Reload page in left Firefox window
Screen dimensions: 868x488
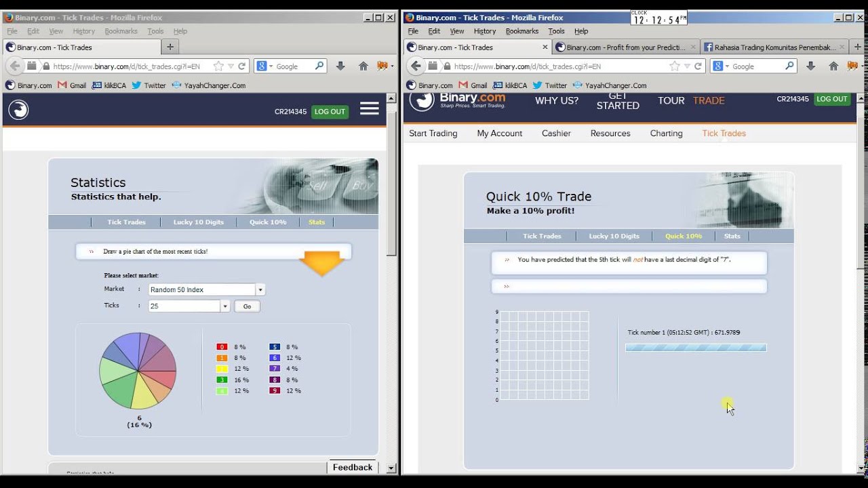[241, 66]
